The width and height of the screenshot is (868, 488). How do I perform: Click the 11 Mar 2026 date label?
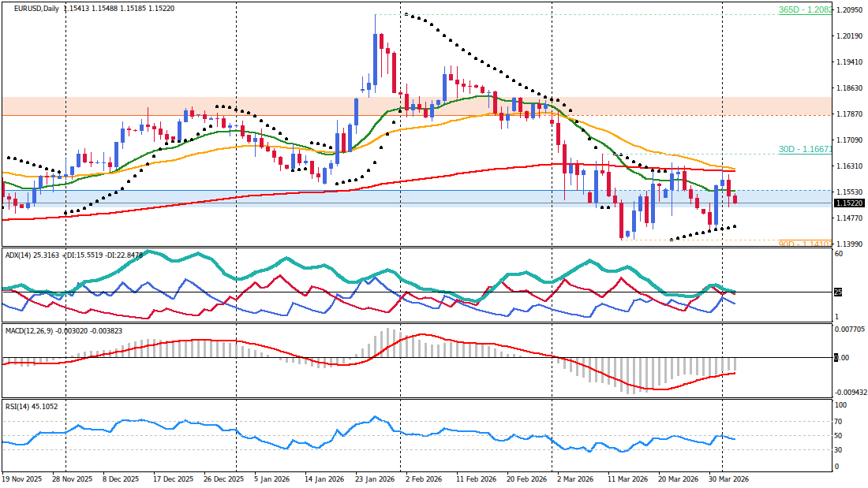[627, 479]
